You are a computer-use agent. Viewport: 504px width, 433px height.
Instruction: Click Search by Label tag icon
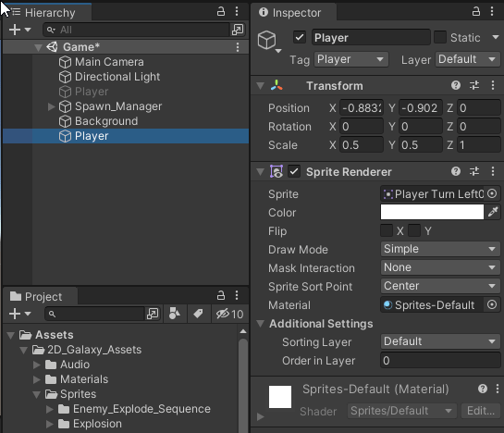(x=198, y=314)
